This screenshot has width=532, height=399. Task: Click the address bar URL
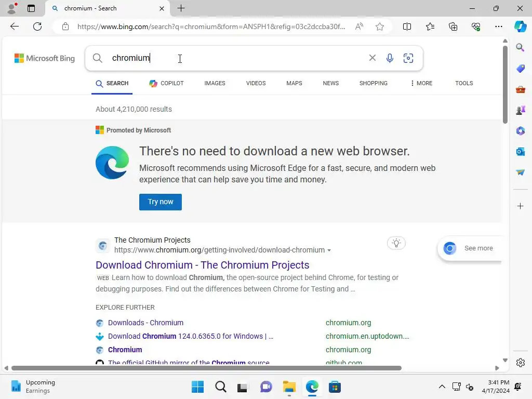pos(211,26)
